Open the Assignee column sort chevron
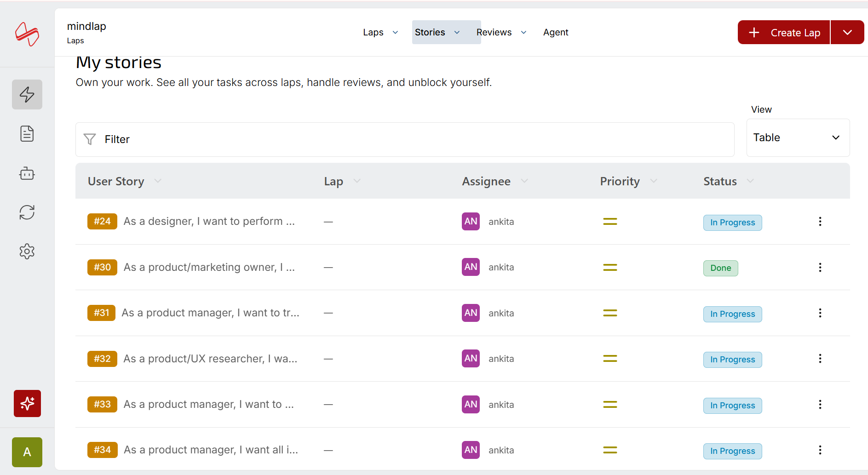 524,181
